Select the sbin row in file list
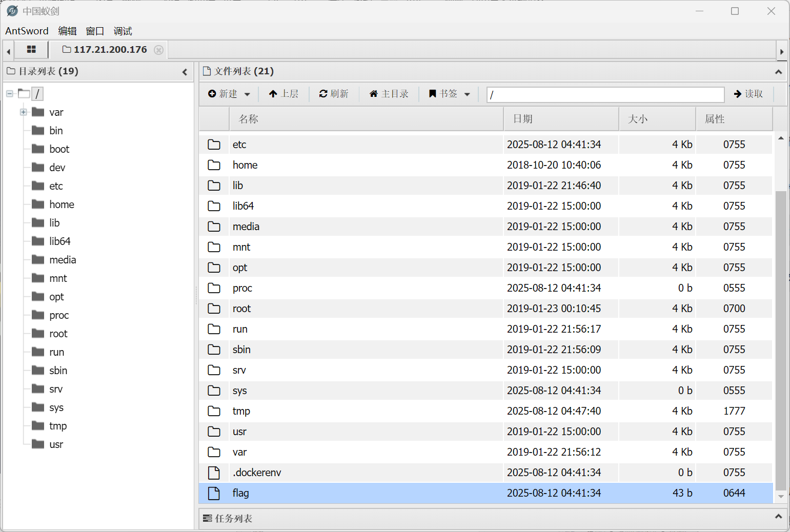Viewport: 790px width, 532px height. point(485,350)
